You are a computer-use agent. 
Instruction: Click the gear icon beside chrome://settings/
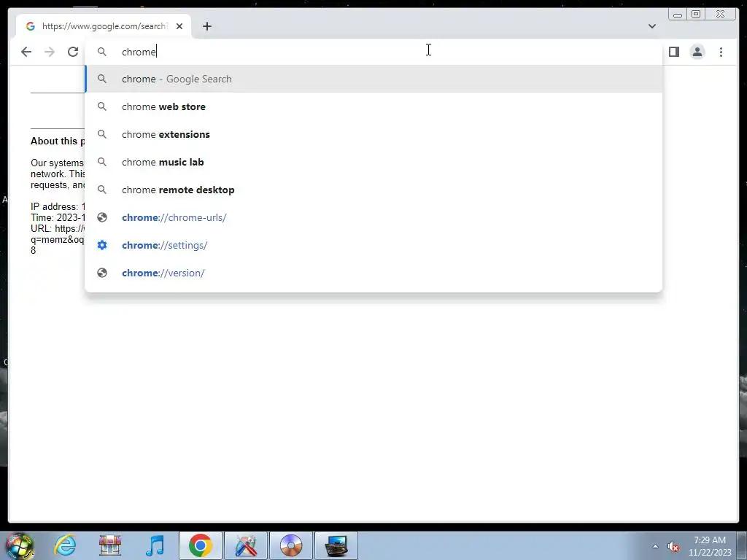pyautogui.click(x=102, y=245)
